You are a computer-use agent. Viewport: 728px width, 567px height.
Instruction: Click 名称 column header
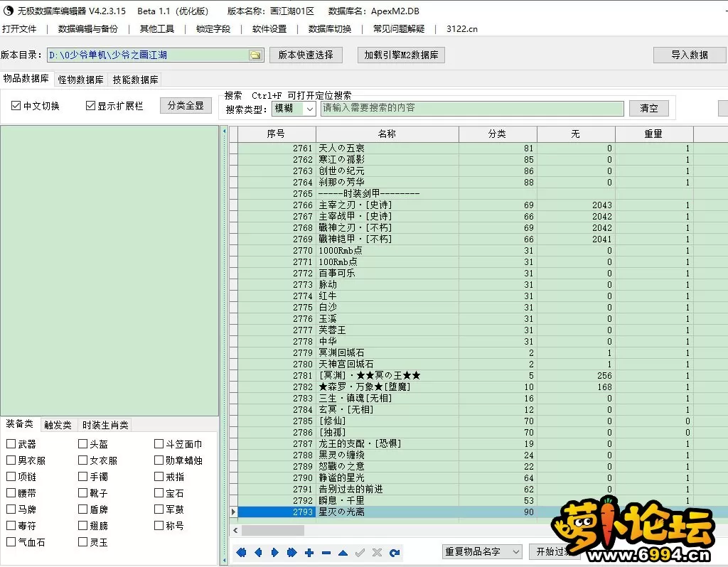click(387, 134)
